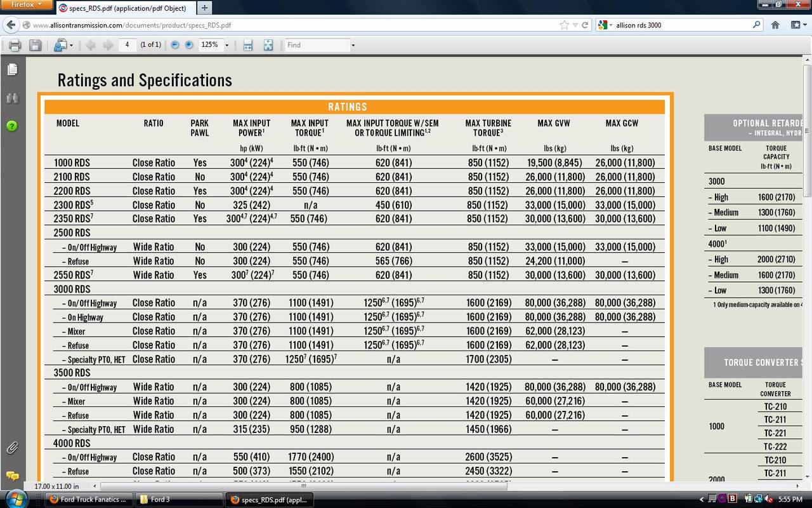The image size is (812, 508).
Task: Click the Find text field
Action: [317, 45]
